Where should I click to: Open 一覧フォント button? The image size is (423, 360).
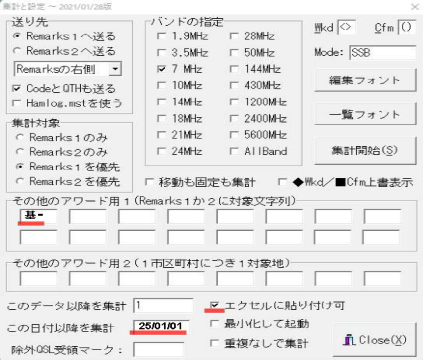pos(365,114)
